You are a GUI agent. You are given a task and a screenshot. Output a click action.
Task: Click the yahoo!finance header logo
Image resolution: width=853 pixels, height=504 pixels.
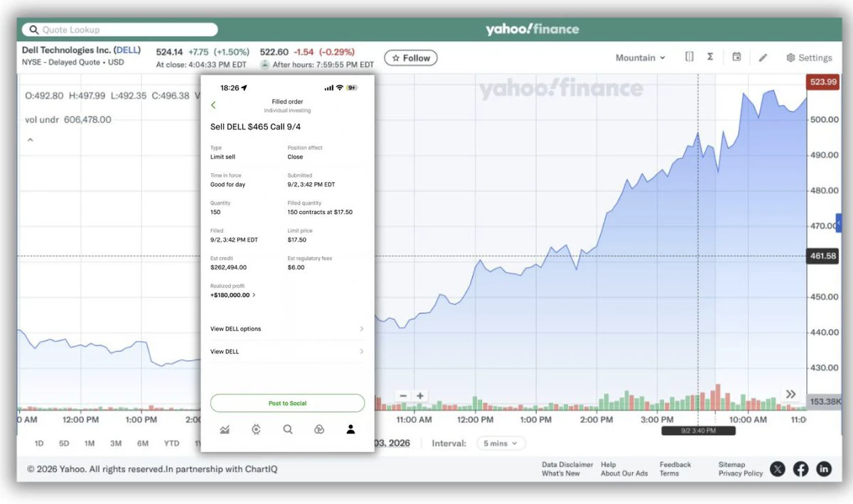(532, 29)
